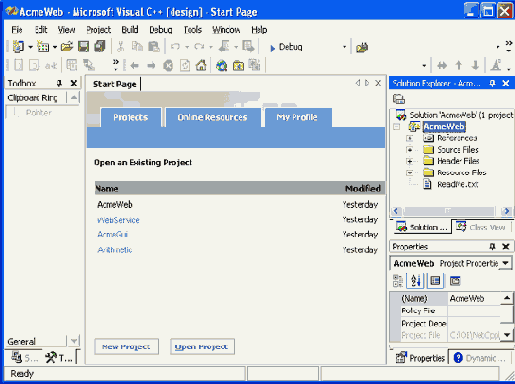Go to the Home page icon
Image resolution: width=515 pixels, height=384 pixels.
point(201,65)
